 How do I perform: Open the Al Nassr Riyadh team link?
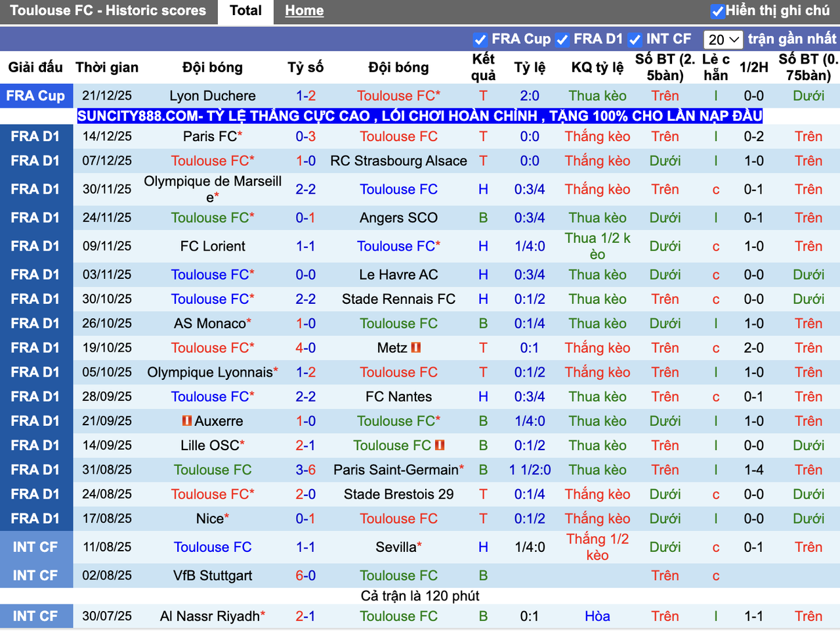[210, 616]
